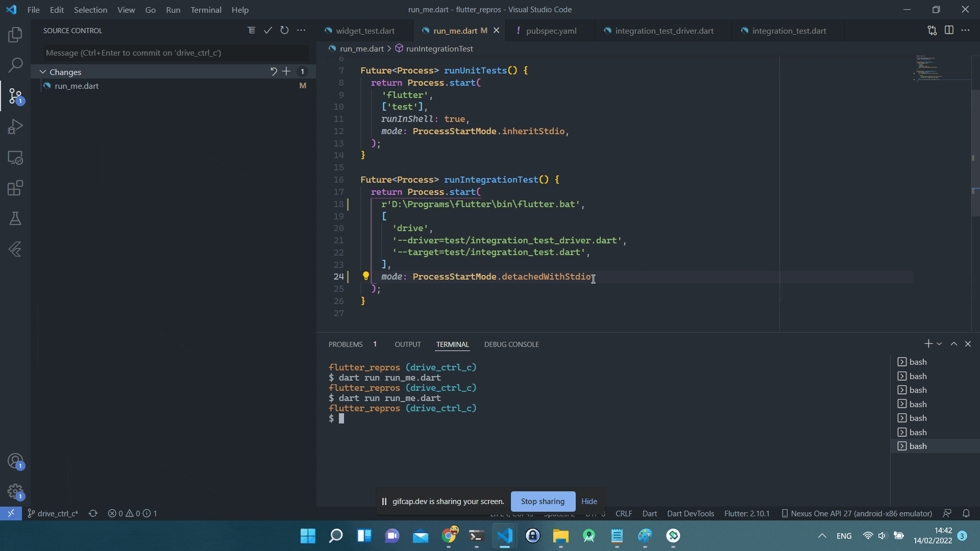The height and width of the screenshot is (551, 980).
Task: Open the Terminal menu
Action: (x=206, y=10)
